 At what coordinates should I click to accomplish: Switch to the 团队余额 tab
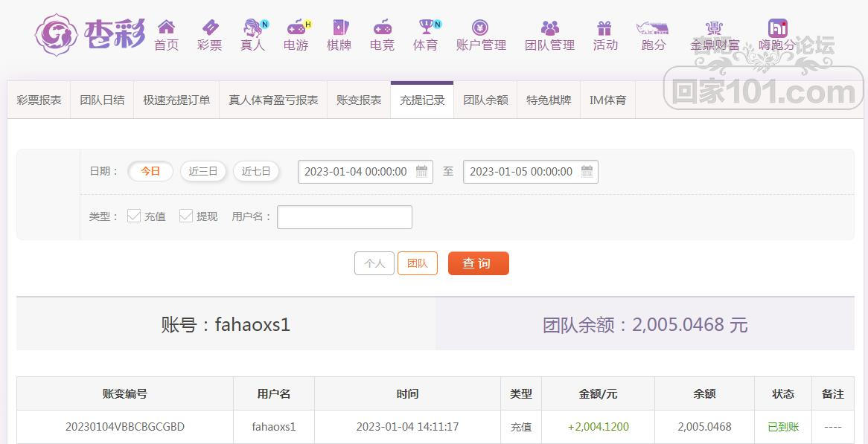485,100
